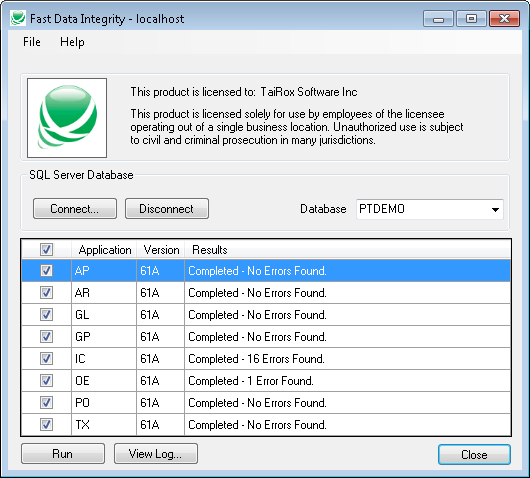Click the 'TaiRox Software Inc' licensee text
Image resolution: width=530 pixels, height=478 pixels.
pos(309,92)
